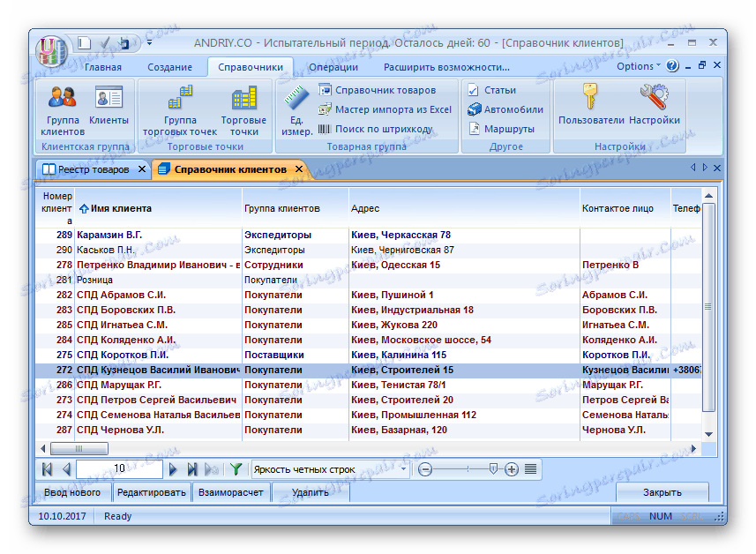Open Расширить возможности tab
Viewport: 756px width, 554px height.
click(446, 67)
